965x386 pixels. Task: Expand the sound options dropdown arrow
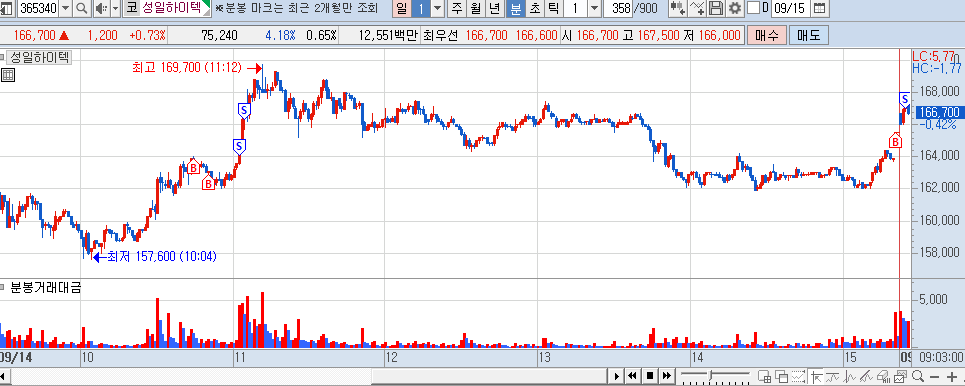point(115,8)
